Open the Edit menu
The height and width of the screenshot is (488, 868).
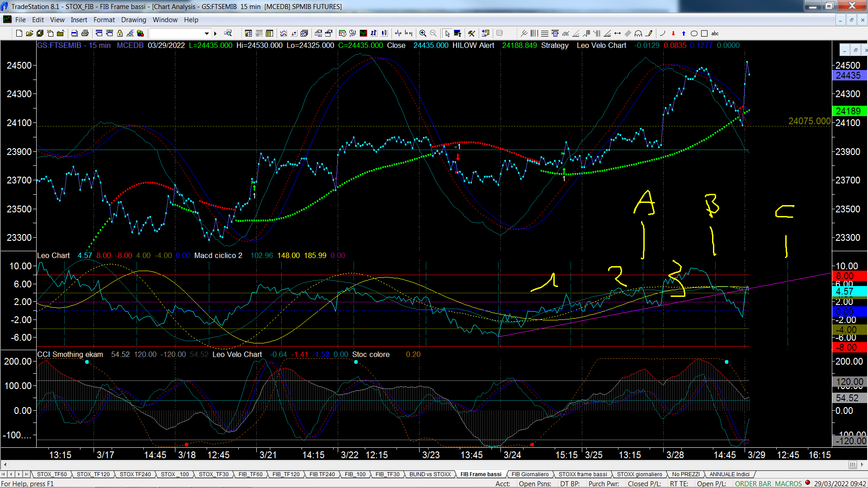tap(38, 20)
